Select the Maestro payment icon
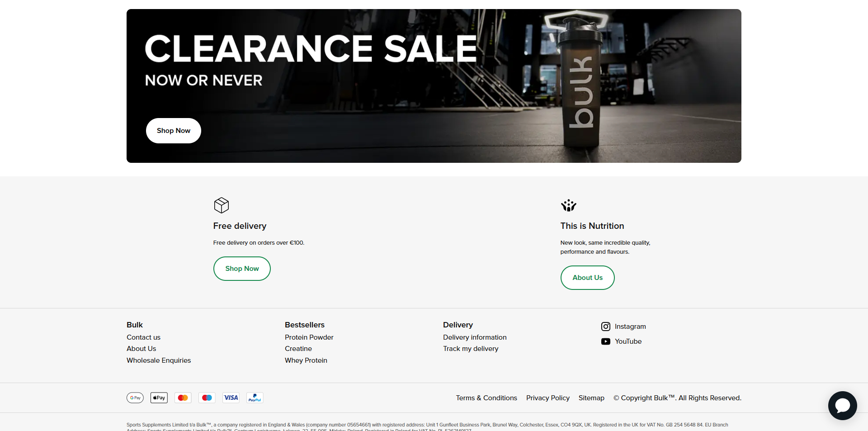The image size is (868, 431). [207, 398]
